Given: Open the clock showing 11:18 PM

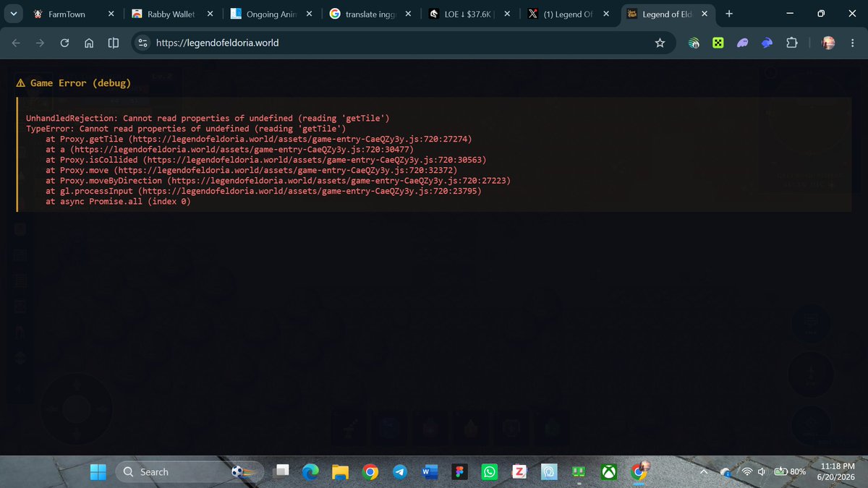Looking at the screenshot, I should (836, 472).
